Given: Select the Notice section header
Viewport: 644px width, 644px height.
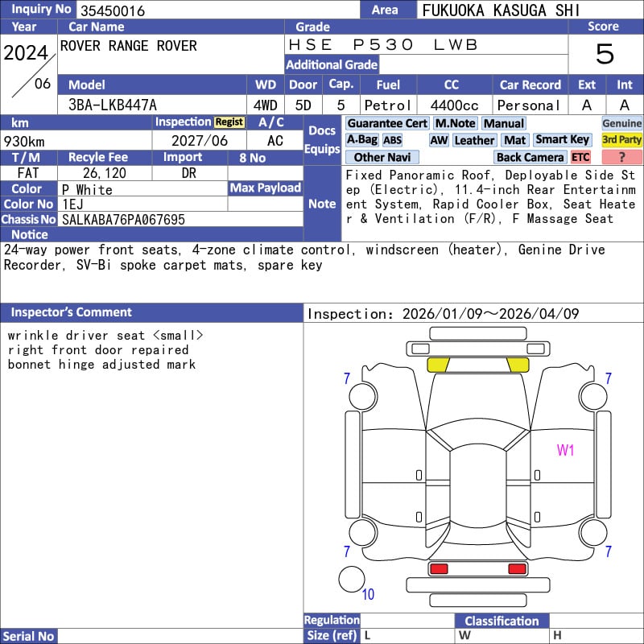Looking at the screenshot, I should pos(30,234).
